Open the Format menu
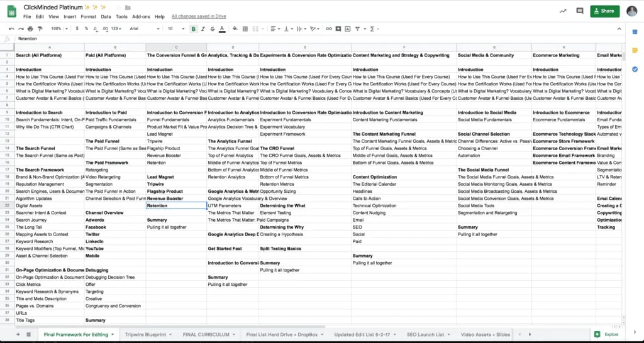Image resolution: width=644 pixels, height=343 pixels. pos(88,16)
